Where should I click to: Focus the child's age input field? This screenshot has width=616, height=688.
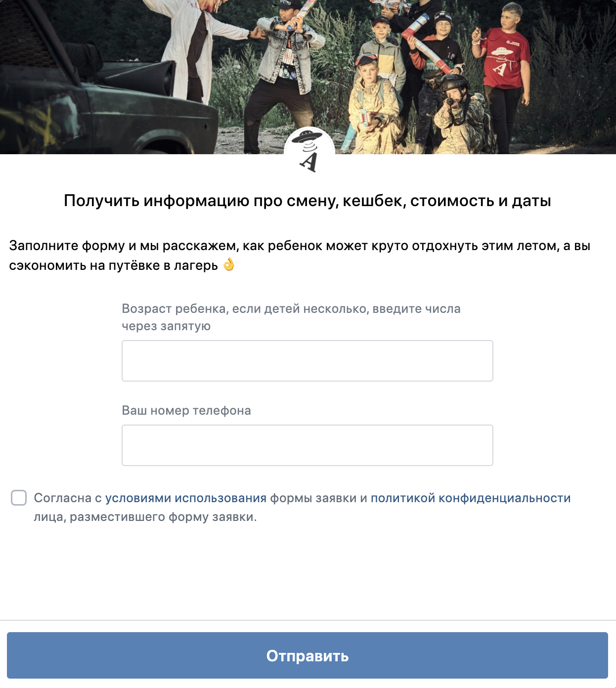308,361
